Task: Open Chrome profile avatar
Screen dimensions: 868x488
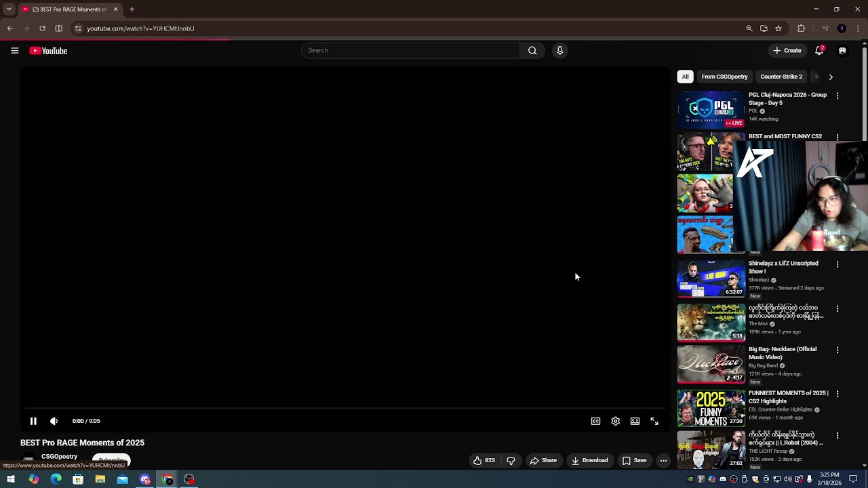Action: [x=842, y=28]
